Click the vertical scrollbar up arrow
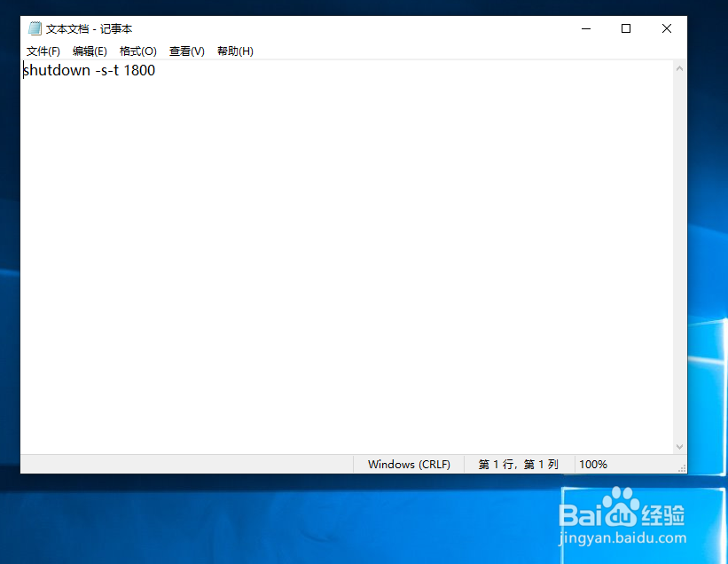728x564 pixels. click(x=680, y=67)
